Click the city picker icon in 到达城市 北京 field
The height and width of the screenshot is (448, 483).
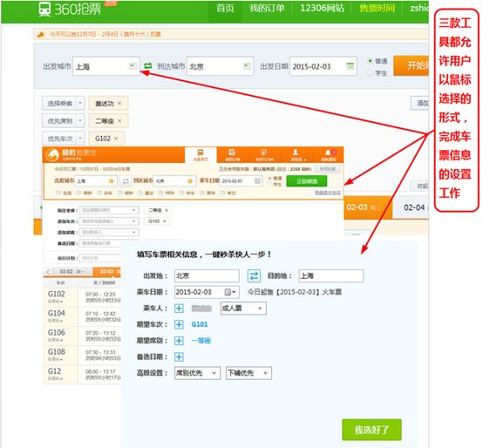tap(247, 66)
